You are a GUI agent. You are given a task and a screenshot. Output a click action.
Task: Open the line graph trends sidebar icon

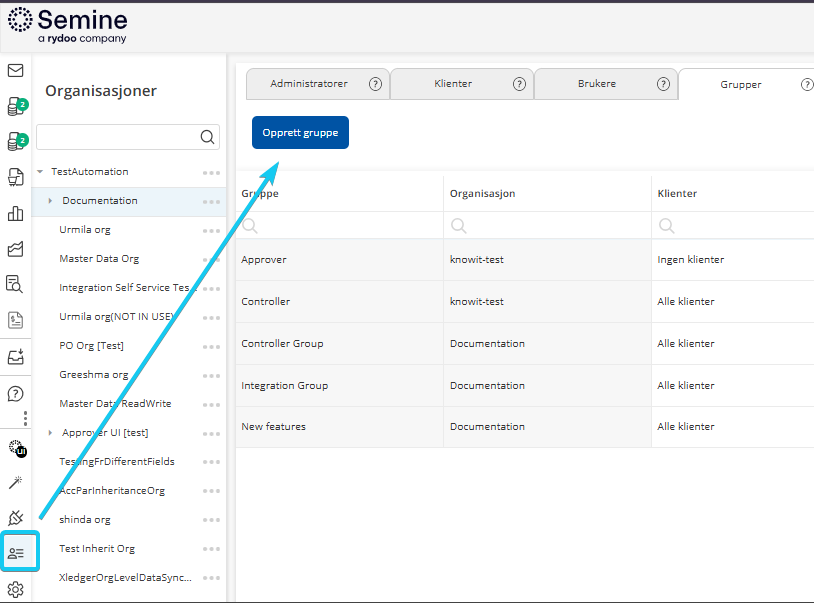coord(15,249)
